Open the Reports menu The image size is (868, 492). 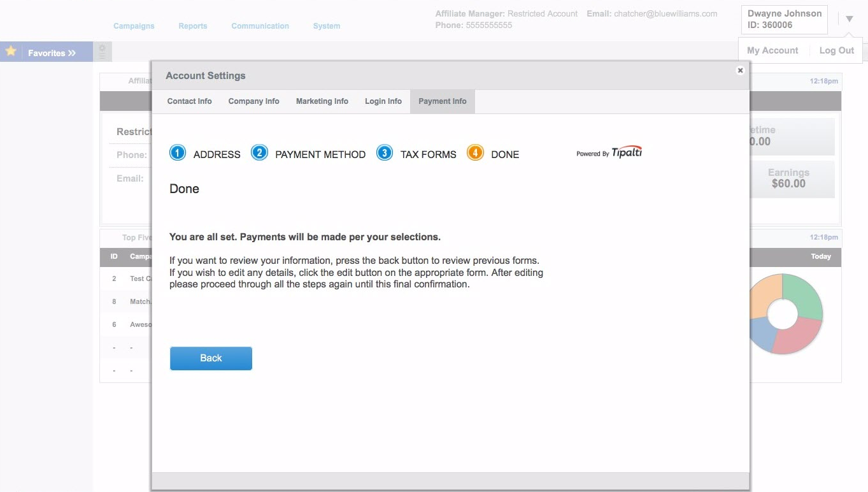[x=192, y=26]
